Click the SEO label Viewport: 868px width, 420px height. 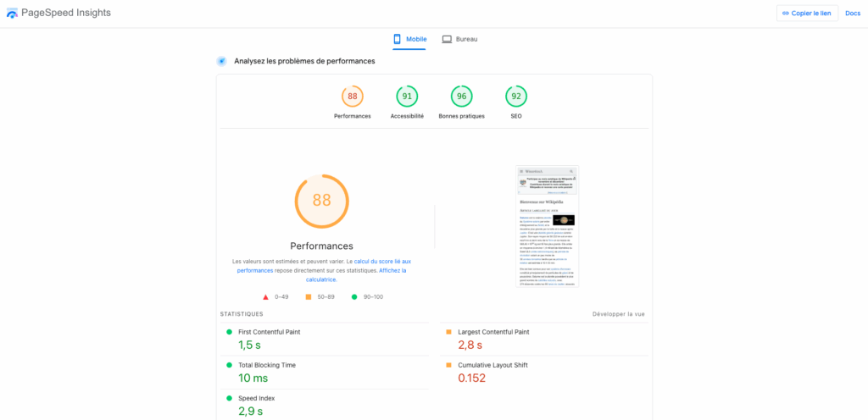click(x=516, y=116)
